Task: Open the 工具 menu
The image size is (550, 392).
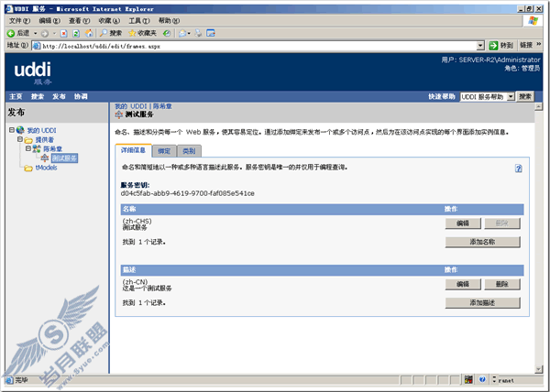Action: point(139,21)
